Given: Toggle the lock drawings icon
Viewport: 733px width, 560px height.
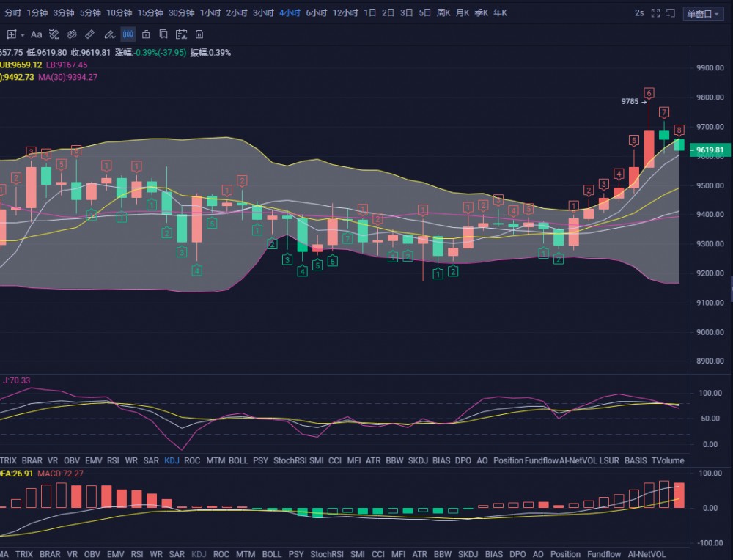Looking at the screenshot, I should [x=146, y=34].
